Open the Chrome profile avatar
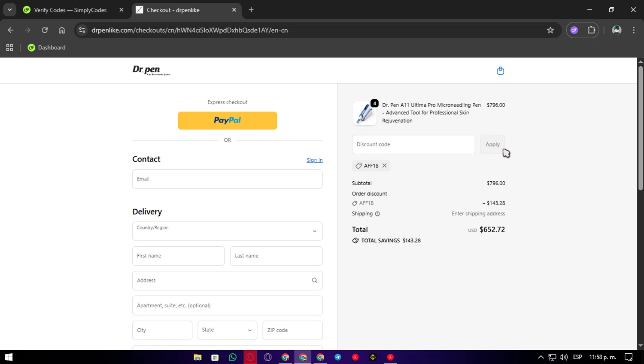This screenshot has height=364, width=644. [617, 30]
